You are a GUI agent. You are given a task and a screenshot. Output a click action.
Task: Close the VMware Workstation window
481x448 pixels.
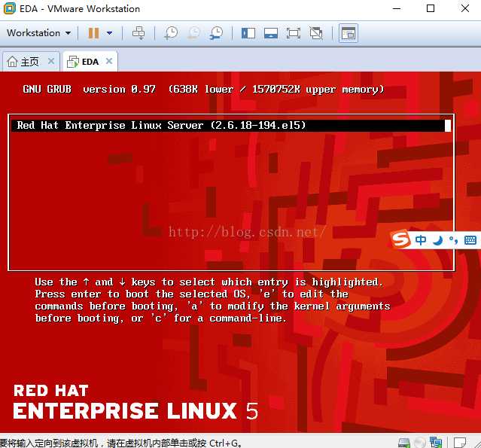tap(465, 8)
